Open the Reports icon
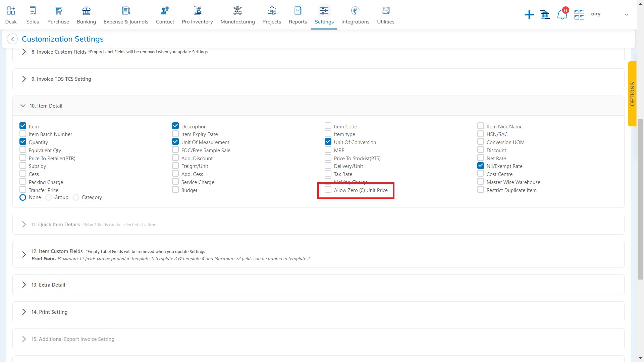The width and height of the screenshot is (644, 362). click(298, 11)
